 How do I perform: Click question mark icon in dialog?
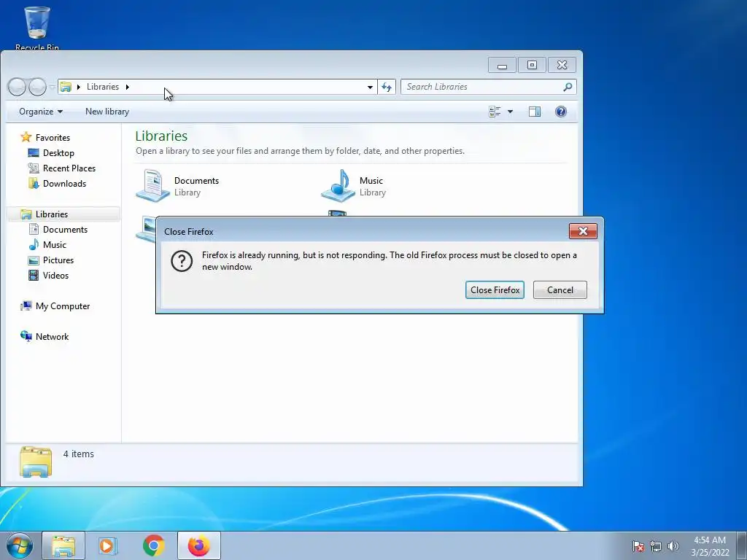tap(182, 261)
